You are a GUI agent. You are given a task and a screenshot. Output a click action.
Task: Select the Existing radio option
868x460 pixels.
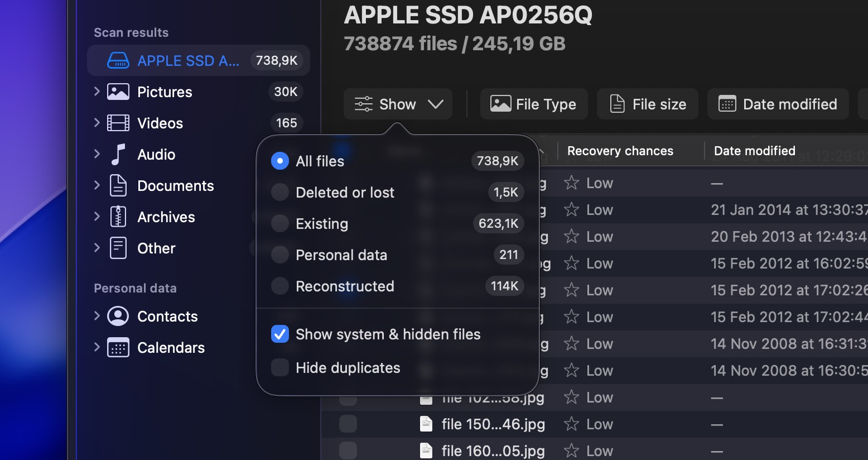[x=279, y=223]
